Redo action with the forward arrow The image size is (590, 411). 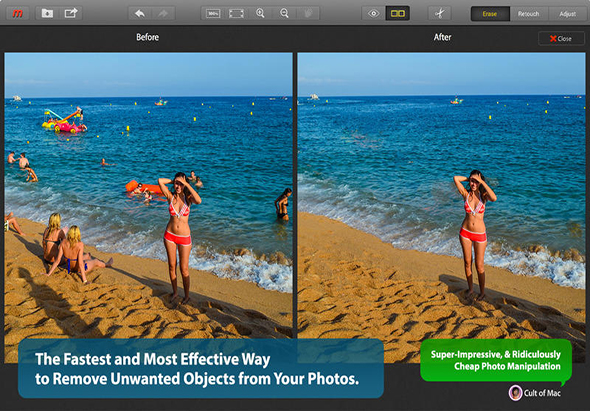pyautogui.click(x=163, y=14)
